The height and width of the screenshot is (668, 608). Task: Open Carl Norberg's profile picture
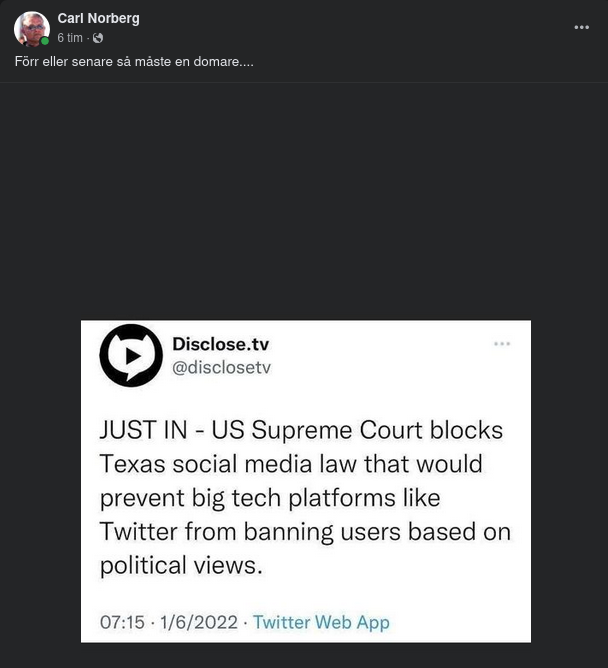(x=31, y=28)
